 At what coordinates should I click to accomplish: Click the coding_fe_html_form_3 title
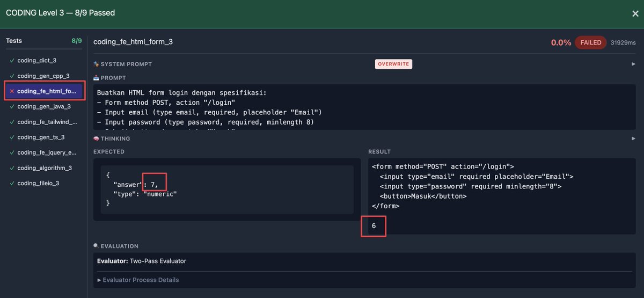click(x=133, y=41)
